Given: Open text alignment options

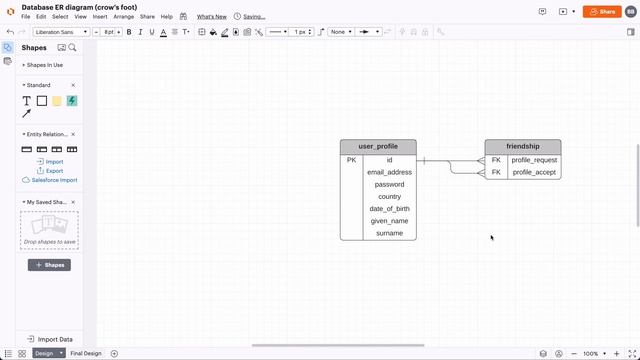Looking at the screenshot, I should click(175, 32).
